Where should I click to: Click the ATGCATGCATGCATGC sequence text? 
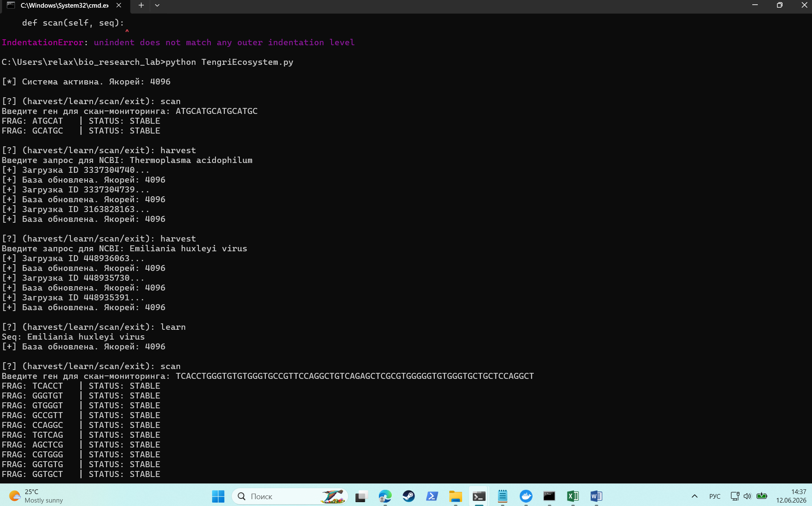(x=217, y=111)
